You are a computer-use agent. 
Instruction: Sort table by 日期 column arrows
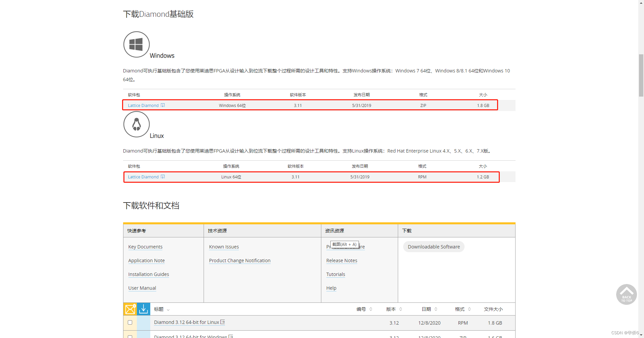point(436,309)
